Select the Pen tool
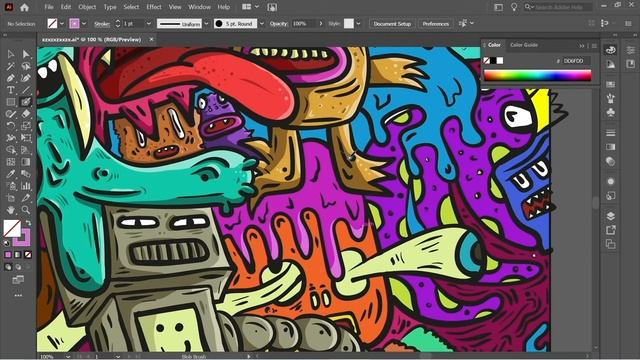 pos(11,78)
